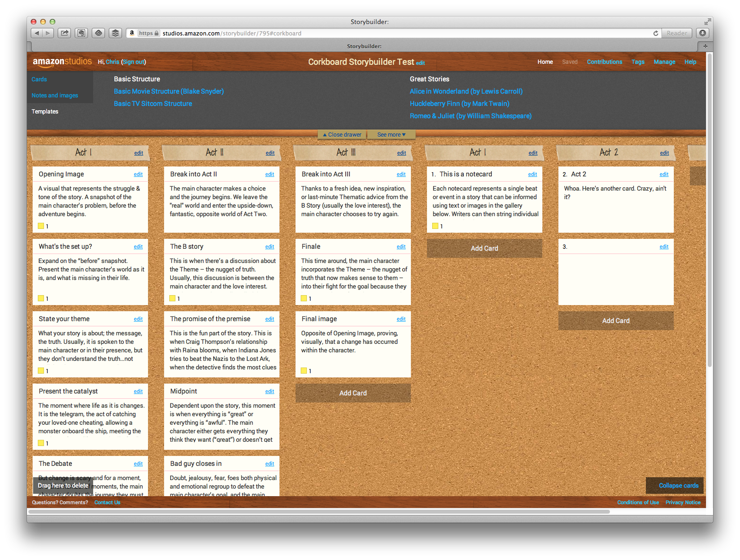This screenshot has width=740, height=560.
Task: Close the templates drawer
Action: [342, 135]
